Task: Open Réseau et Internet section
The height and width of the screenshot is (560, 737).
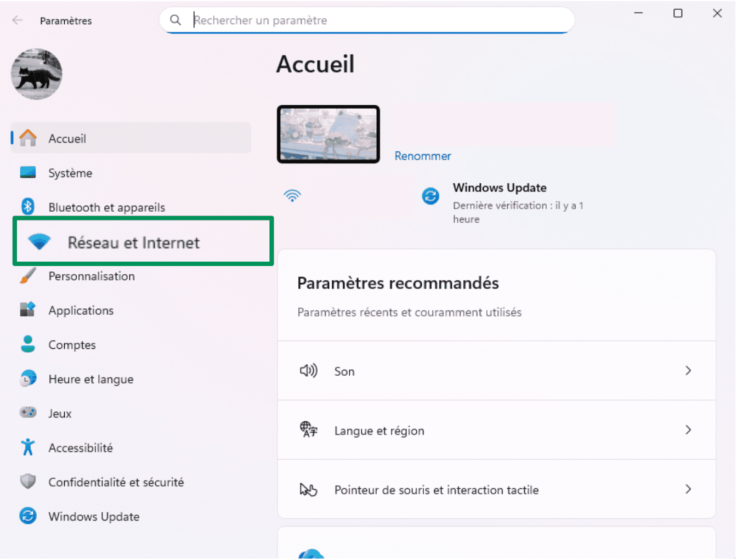Action: pyautogui.click(x=133, y=242)
